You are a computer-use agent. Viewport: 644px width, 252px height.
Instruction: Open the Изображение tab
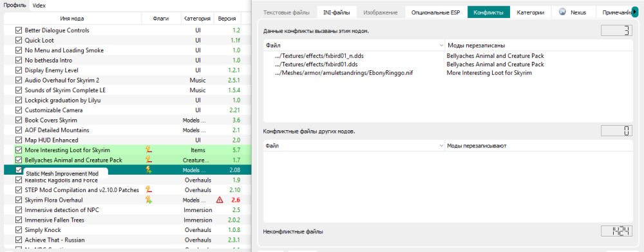click(x=381, y=13)
